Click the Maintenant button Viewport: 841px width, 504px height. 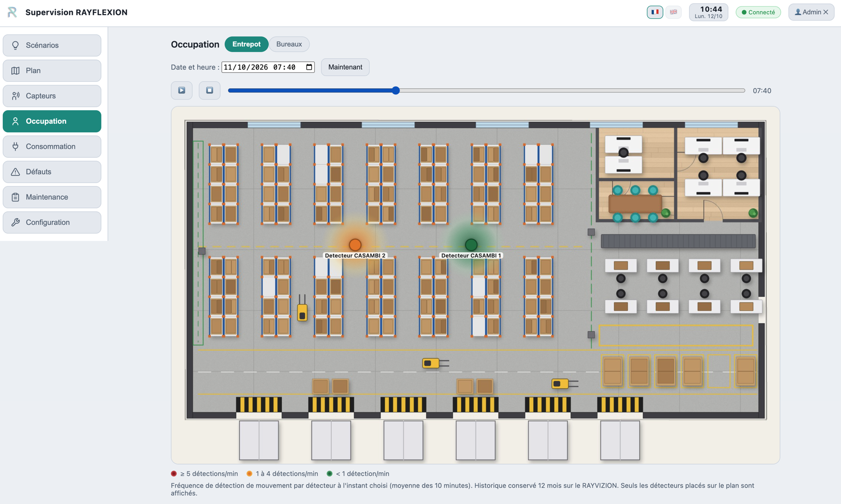345,67
